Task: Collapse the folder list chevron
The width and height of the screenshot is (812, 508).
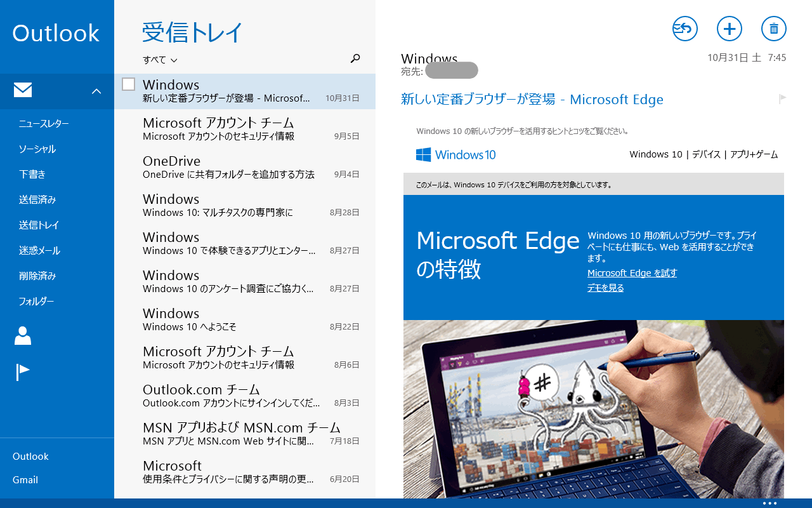Action: coord(96,91)
